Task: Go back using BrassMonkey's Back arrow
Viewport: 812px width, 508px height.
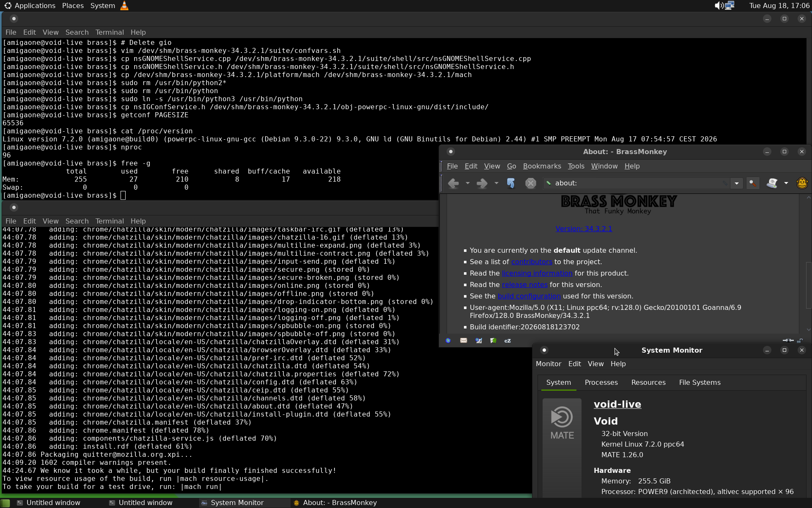Action: coord(453,183)
